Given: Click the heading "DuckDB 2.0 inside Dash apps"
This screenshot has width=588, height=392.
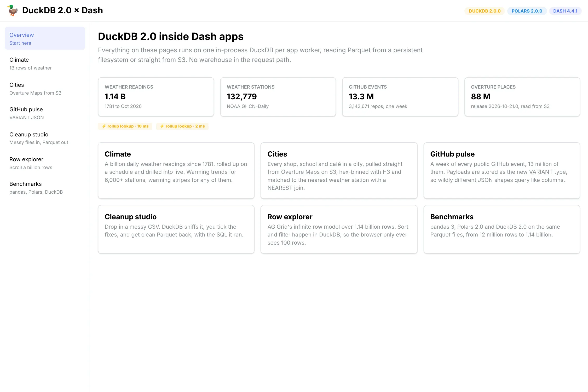Looking at the screenshot, I should click(x=171, y=36).
